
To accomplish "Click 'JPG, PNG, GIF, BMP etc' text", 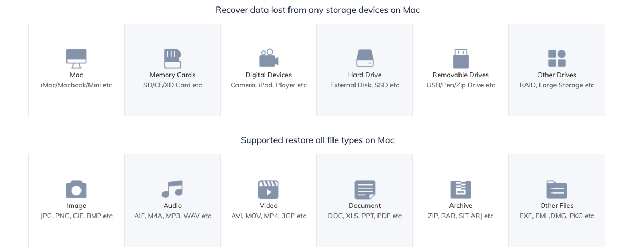I will (76, 216).
